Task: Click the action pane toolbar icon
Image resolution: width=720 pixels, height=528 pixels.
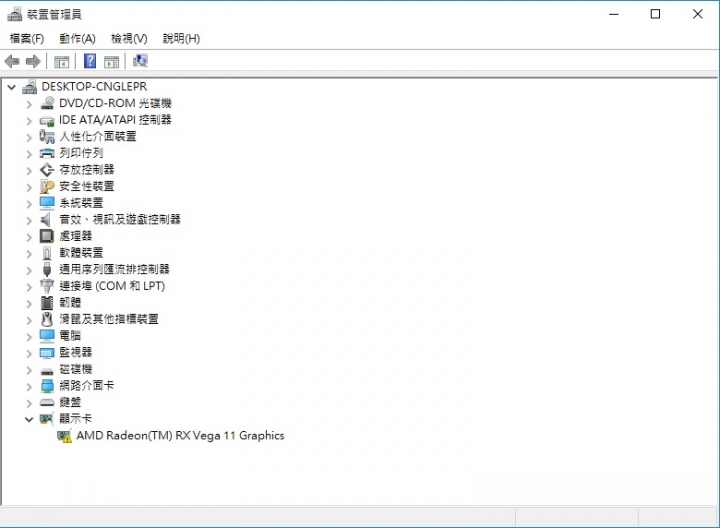Action: 112,62
